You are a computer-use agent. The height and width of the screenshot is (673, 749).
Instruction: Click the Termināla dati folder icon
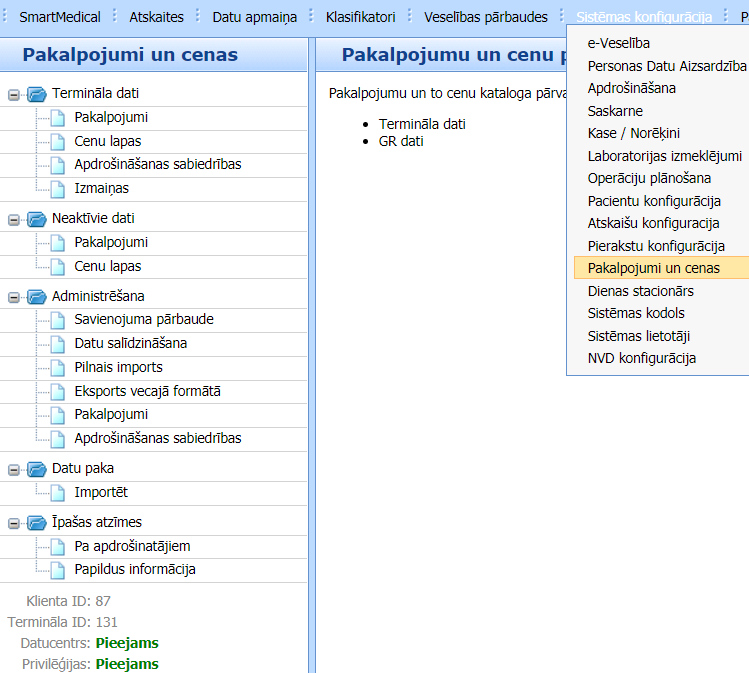click(x=37, y=94)
